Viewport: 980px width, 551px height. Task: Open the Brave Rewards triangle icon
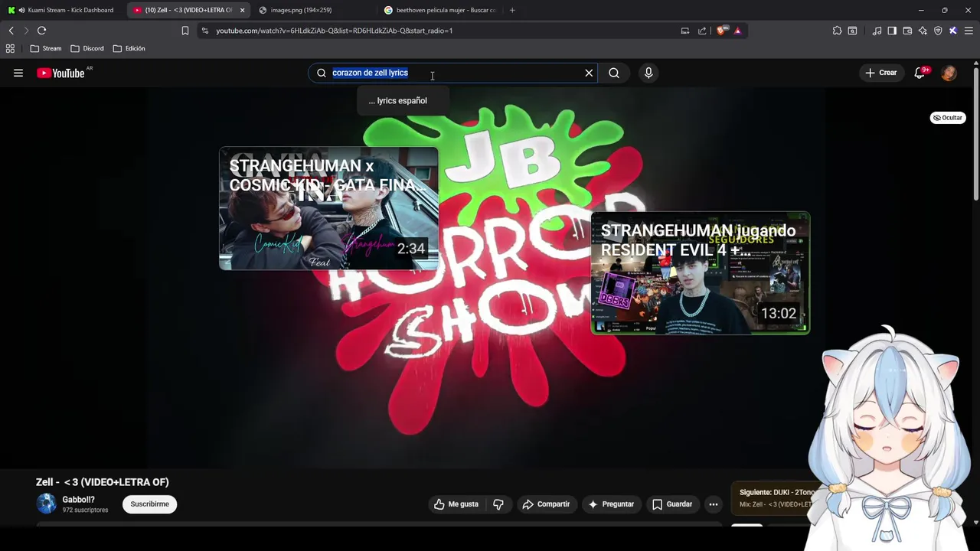(x=737, y=31)
